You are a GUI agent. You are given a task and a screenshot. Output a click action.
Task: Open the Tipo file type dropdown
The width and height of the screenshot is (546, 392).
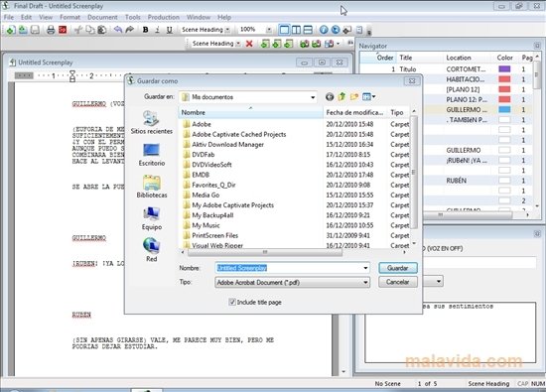pos(365,282)
